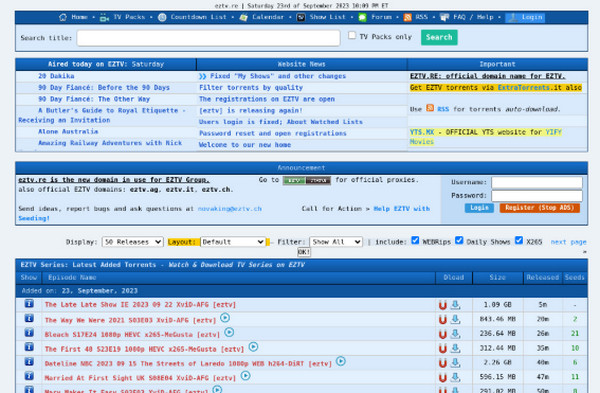Open the Filter Show All dropdown
This screenshot has width=600, height=393.
(336, 242)
